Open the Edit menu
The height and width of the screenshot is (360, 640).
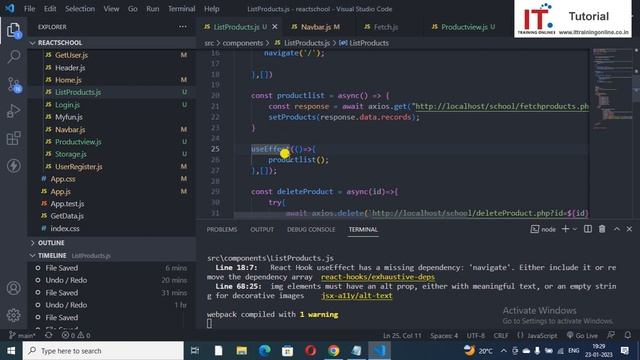tap(50, 9)
